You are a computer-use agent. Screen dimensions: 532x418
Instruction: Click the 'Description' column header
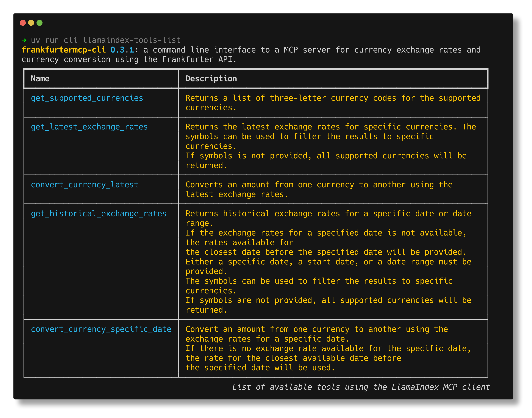pyautogui.click(x=211, y=79)
